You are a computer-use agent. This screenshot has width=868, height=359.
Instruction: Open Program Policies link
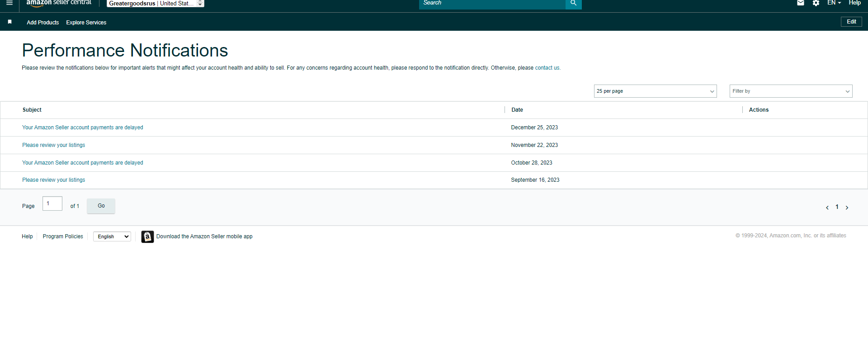click(x=63, y=236)
